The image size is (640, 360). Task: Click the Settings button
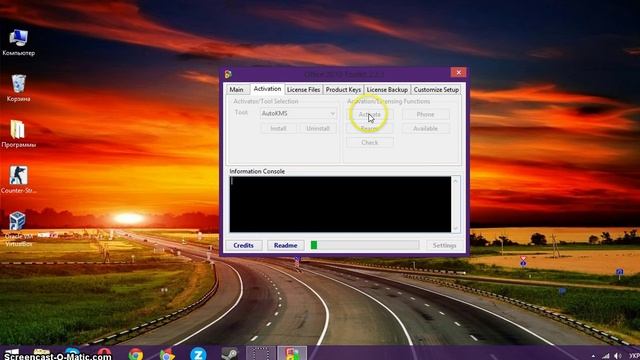pos(444,245)
